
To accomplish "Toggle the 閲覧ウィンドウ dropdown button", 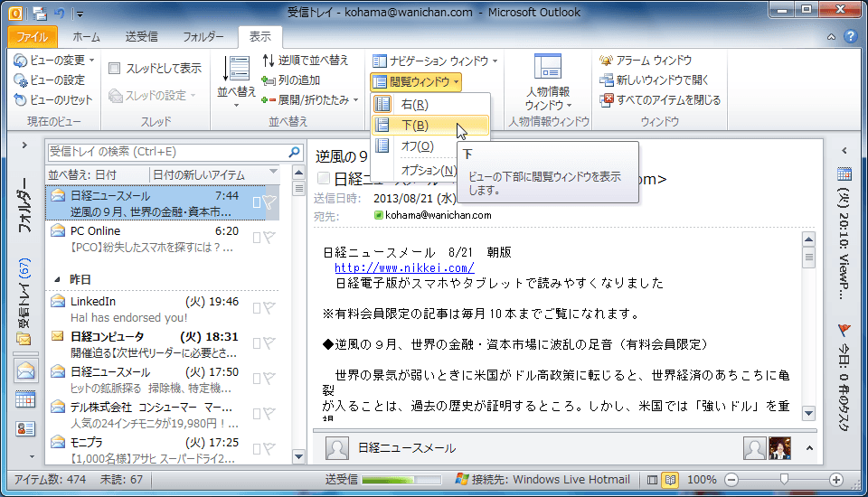I will coord(416,82).
